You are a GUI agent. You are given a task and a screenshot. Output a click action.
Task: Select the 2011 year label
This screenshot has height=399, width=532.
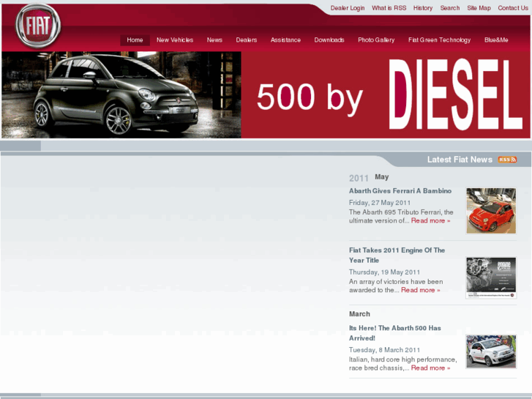click(x=359, y=178)
